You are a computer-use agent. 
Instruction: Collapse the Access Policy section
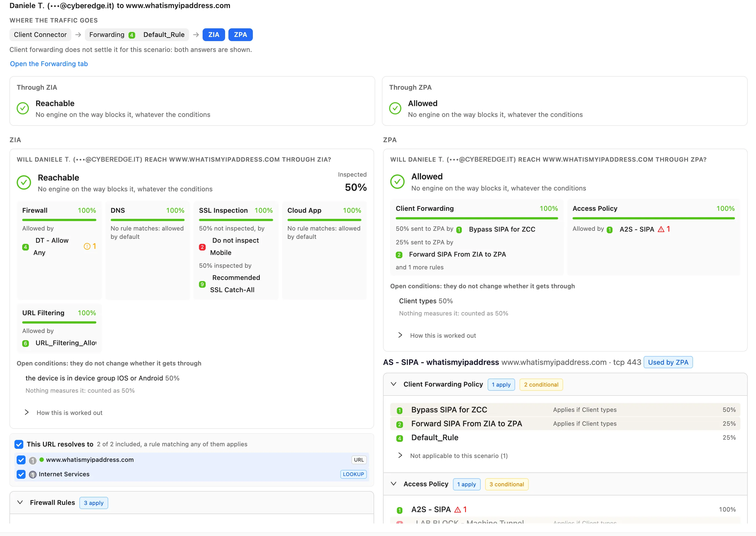pos(394,484)
